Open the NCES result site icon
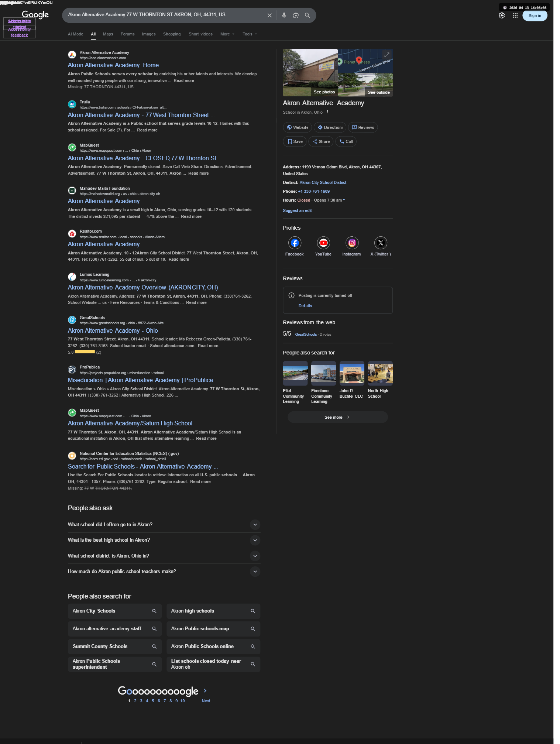The height and width of the screenshot is (744, 560). 72,456
